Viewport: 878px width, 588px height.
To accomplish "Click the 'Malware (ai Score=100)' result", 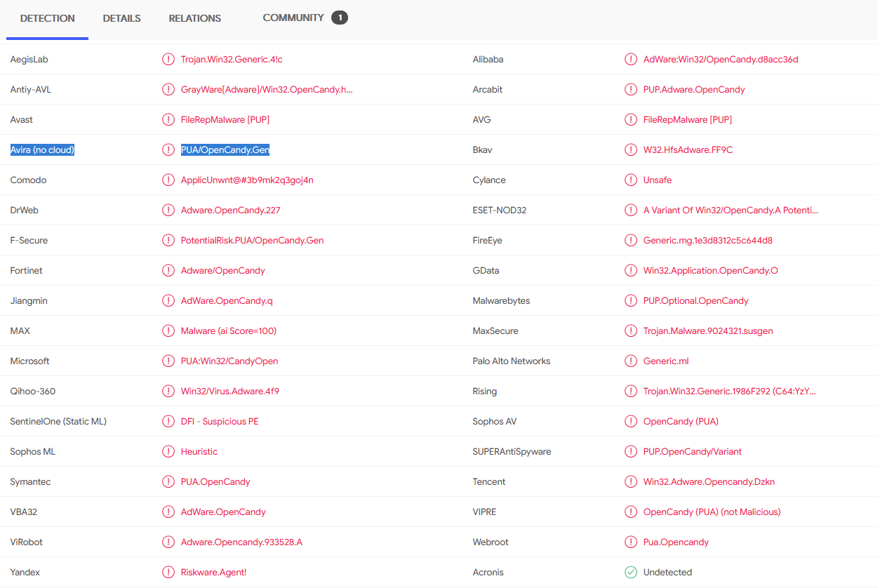I will [229, 331].
